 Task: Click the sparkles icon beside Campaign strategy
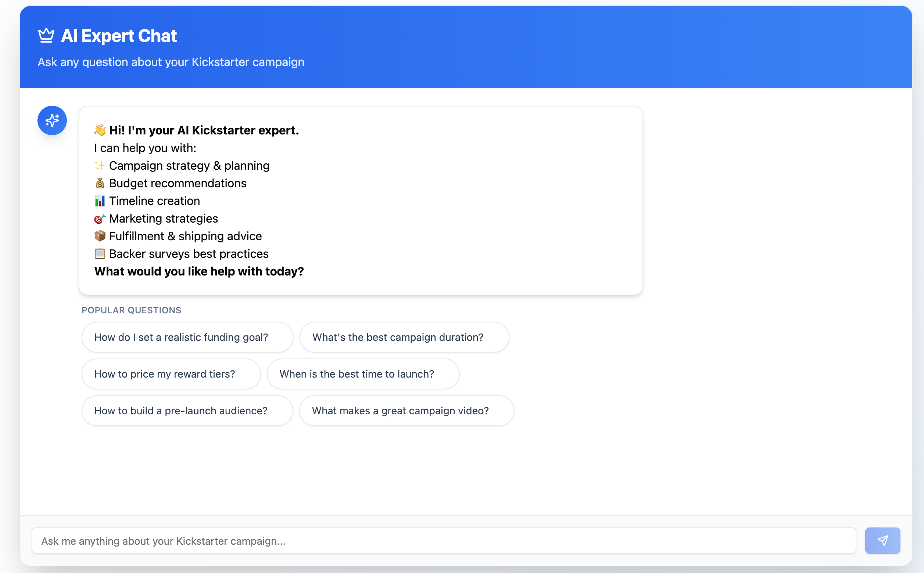(x=100, y=165)
